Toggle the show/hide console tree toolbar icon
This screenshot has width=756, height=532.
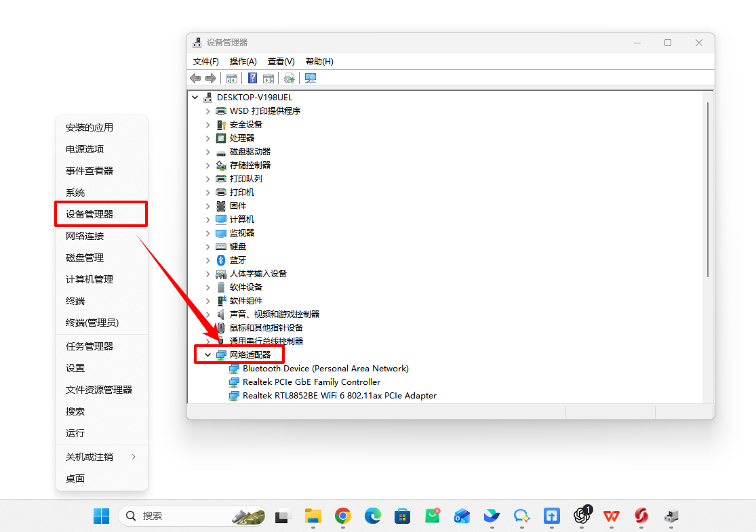(232, 78)
